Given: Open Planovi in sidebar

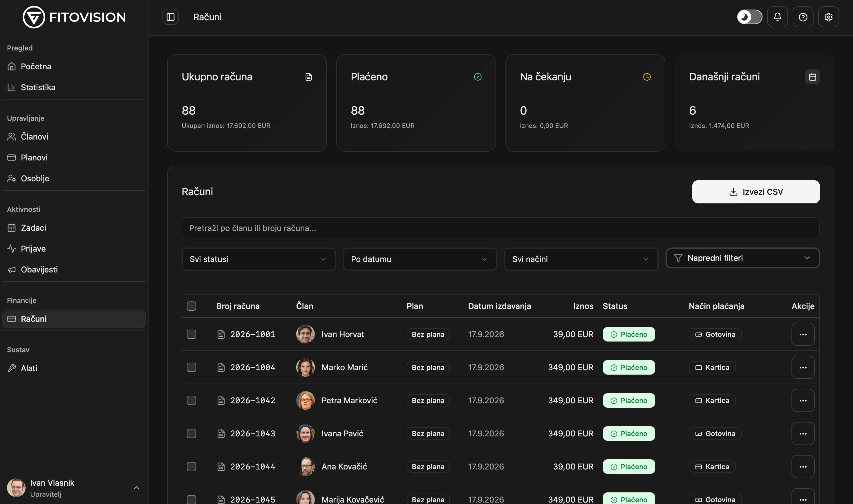Looking at the screenshot, I should [74, 158].
